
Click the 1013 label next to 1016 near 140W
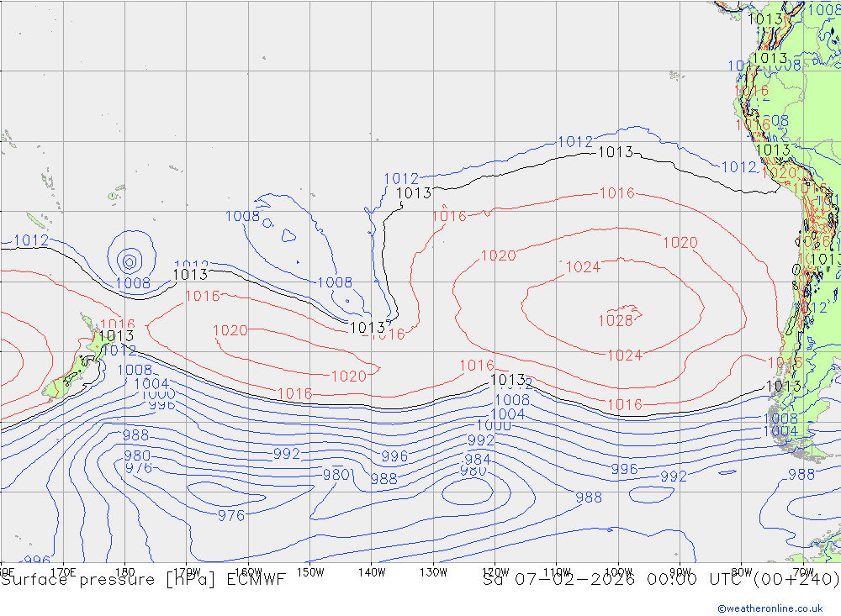(x=368, y=328)
